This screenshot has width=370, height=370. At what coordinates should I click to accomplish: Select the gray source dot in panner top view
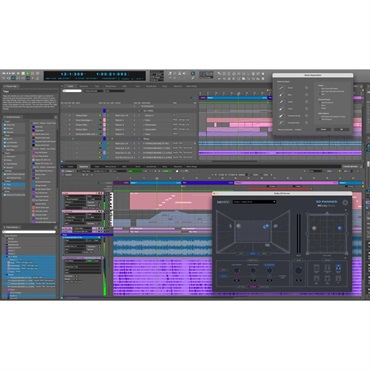314,228
